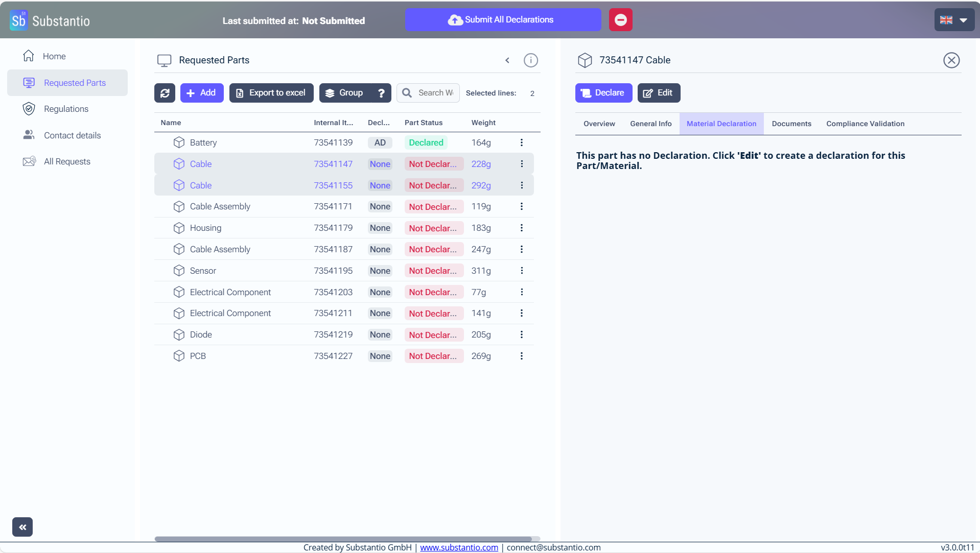Open the language selector dropdown
This screenshot has height=553, width=980.
coord(954,20)
